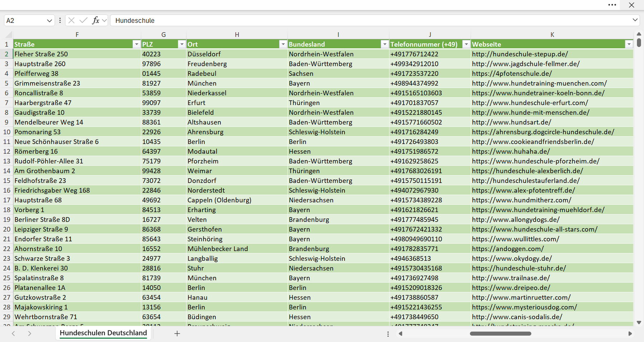Open the Straße column filter dropdown
This screenshot has width=644, height=342.
click(x=136, y=44)
